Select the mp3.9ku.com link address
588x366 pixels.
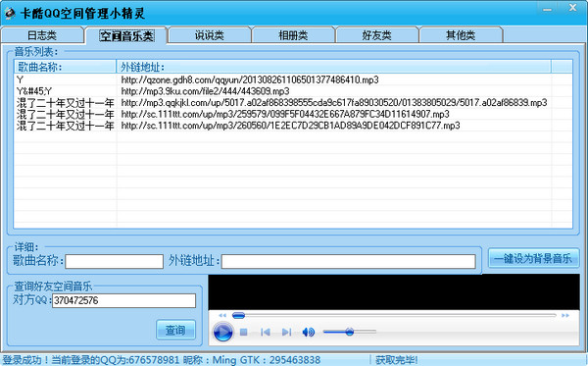click(x=205, y=91)
